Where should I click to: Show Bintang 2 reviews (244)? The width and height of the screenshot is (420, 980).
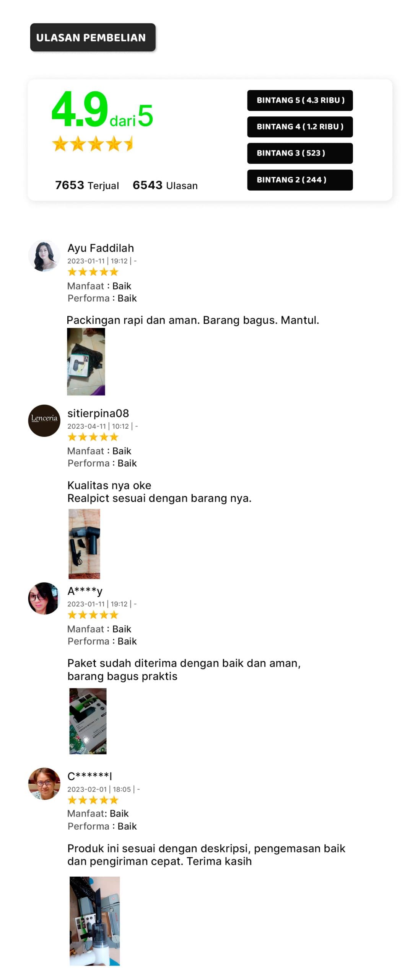tap(300, 180)
